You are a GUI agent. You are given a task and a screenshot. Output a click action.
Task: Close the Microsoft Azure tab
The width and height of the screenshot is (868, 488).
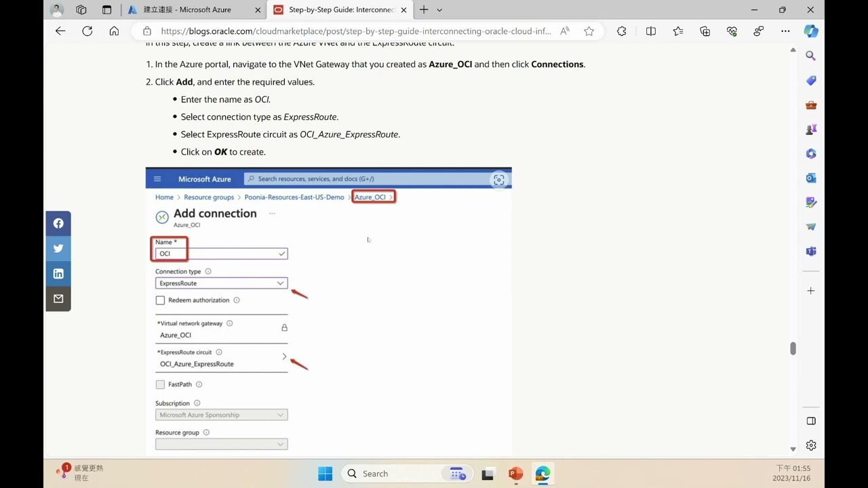(x=257, y=10)
